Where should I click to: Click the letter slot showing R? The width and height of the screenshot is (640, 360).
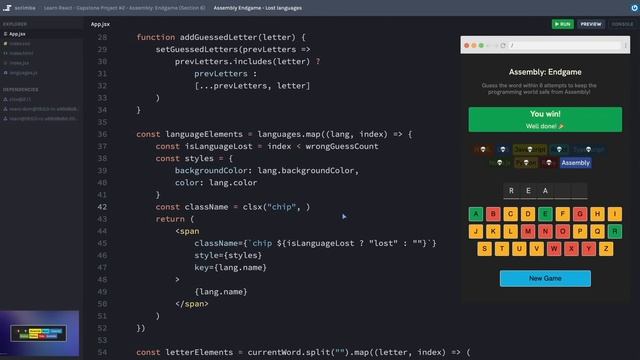coord(511,191)
